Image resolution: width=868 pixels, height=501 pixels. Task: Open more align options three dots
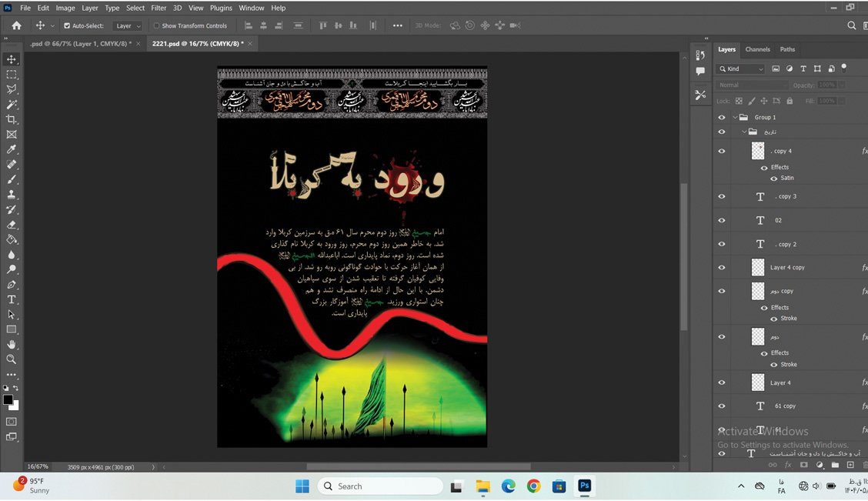pyautogui.click(x=398, y=25)
